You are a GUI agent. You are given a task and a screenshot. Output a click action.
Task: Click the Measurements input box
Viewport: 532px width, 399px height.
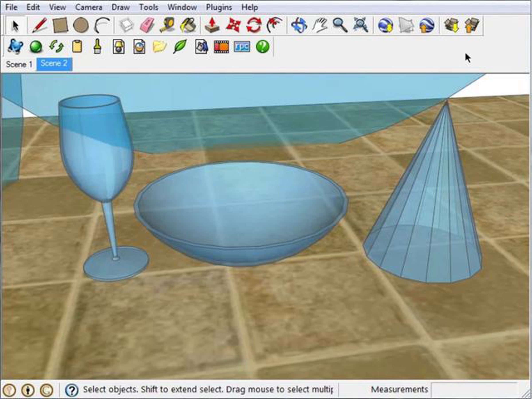(x=474, y=389)
